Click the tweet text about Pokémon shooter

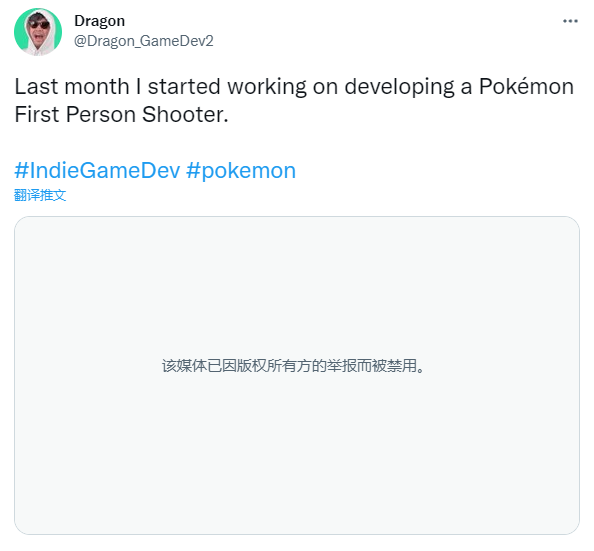(294, 100)
